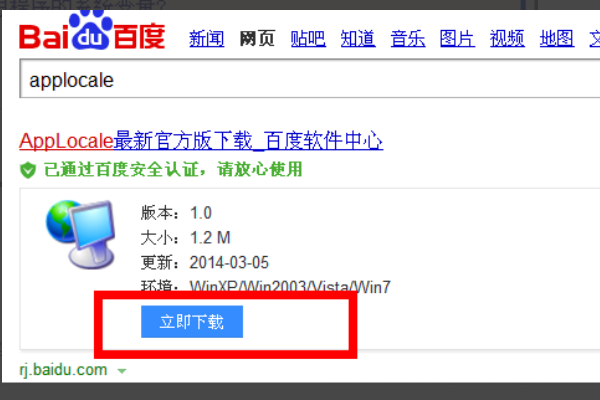Click the WinXP/Win2003/Vista/Win7 environment text
The height and width of the screenshot is (400, 600).
290,287
